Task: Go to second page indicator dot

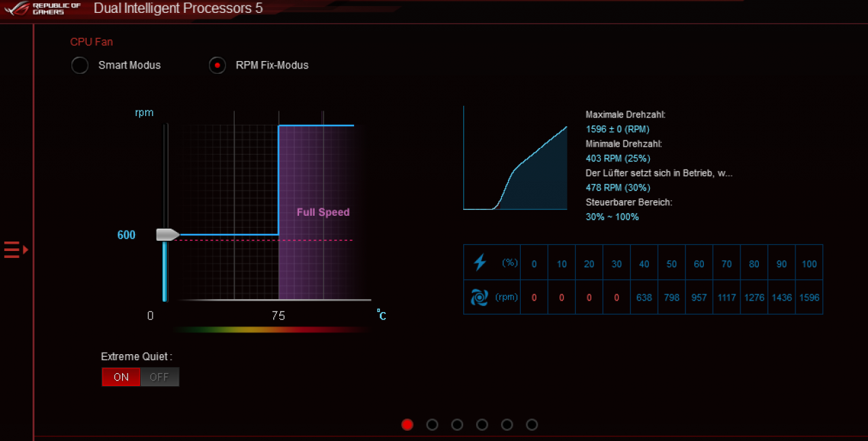Action: (x=432, y=425)
